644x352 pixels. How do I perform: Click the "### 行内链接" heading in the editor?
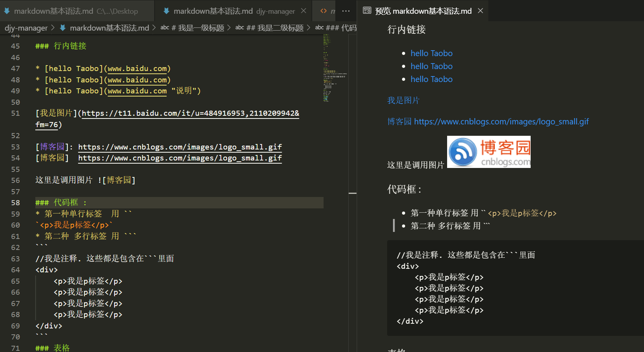[61, 46]
